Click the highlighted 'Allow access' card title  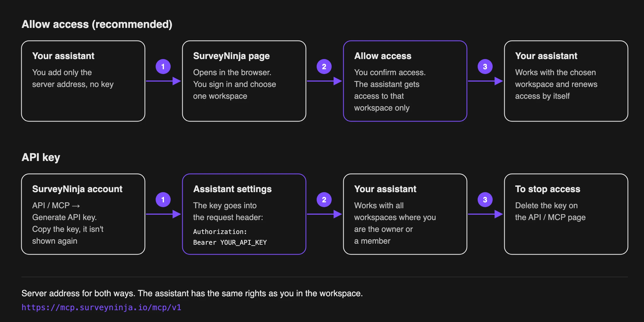point(383,56)
